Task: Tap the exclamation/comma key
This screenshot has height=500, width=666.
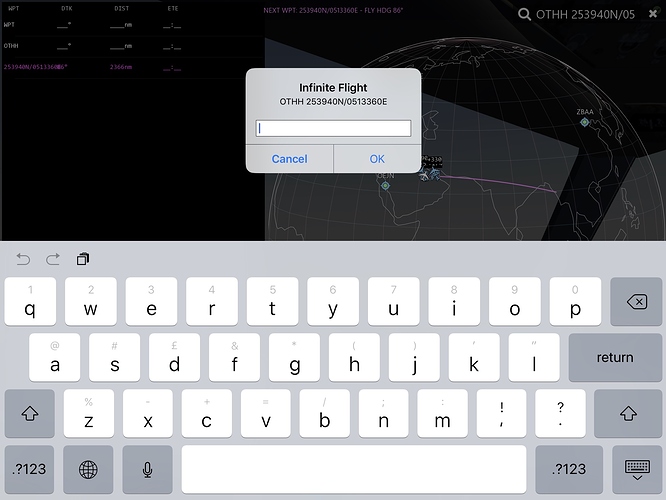Action: pyautogui.click(x=502, y=413)
